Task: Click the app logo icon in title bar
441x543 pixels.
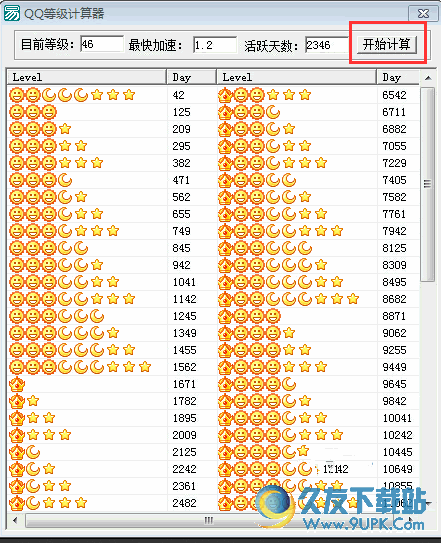Action: [x=11, y=13]
